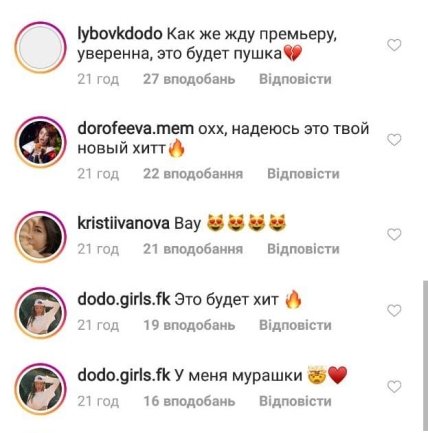Reply to lybovkdodo via Відповісти
428x433 pixels.
(295, 79)
